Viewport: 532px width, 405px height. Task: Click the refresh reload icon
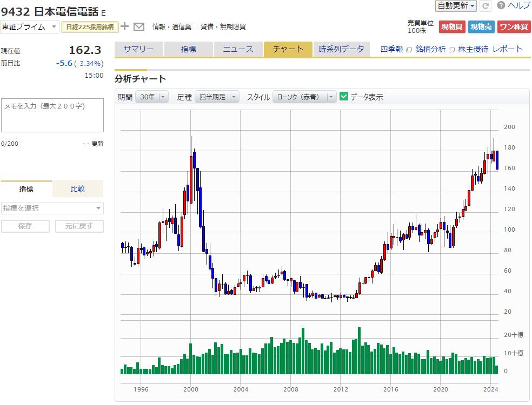[x=486, y=5]
